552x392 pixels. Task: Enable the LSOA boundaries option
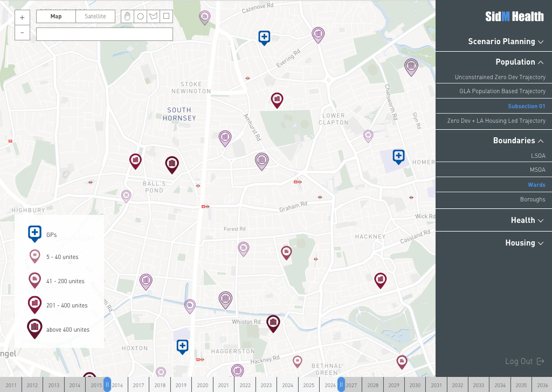point(538,156)
